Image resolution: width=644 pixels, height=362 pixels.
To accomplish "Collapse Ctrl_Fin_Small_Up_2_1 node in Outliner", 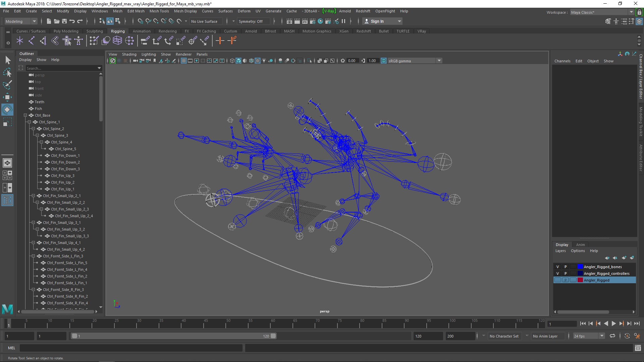I will [x=34, y=196].
